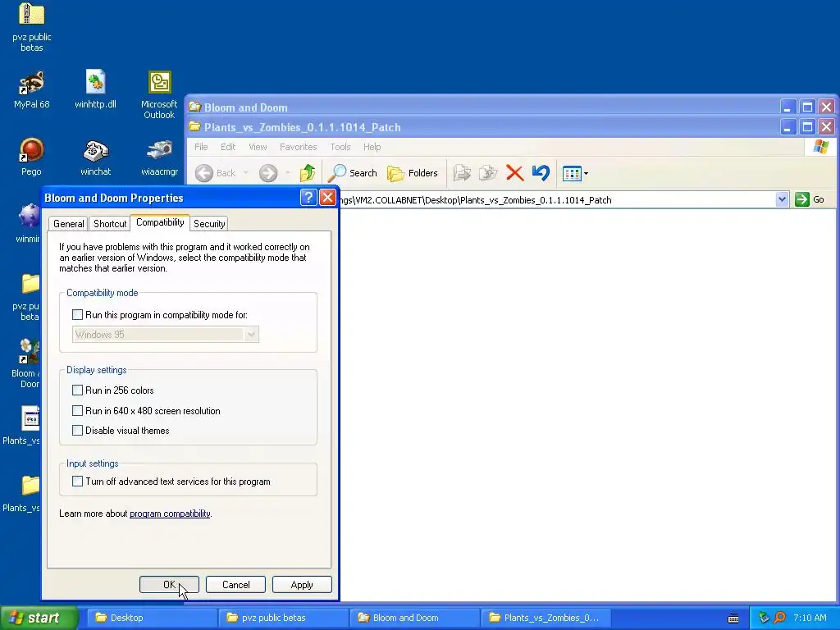Click the first system tray icon
This screenshot has height=630, width=840.
pos(764,618)
